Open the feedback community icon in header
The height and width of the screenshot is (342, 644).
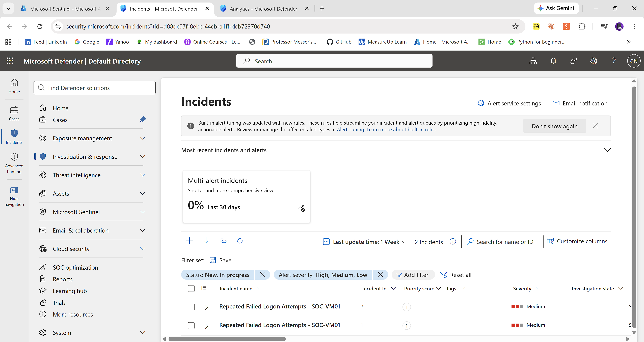tap(574, 61)
